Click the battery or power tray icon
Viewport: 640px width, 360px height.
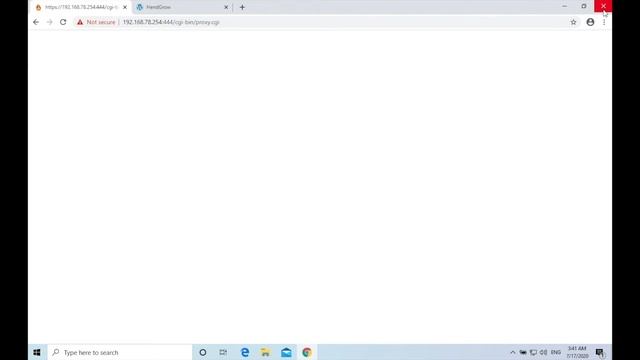click(523, 352)
